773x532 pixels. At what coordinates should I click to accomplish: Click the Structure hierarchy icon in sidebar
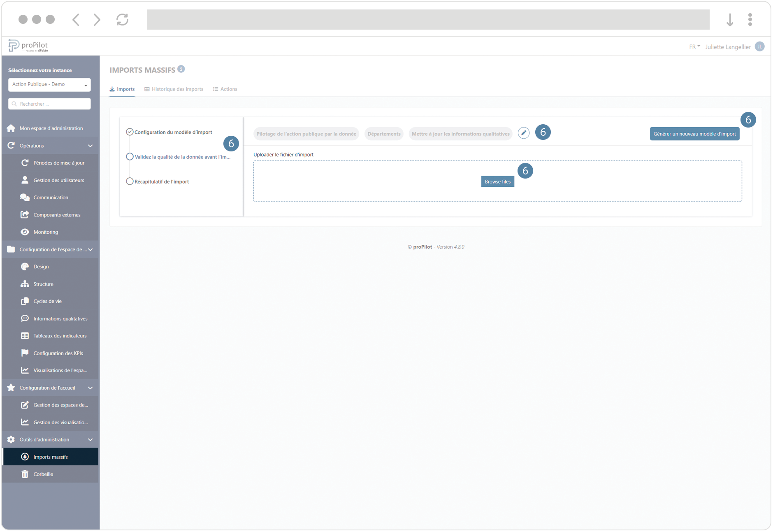[x=25, y=284]
